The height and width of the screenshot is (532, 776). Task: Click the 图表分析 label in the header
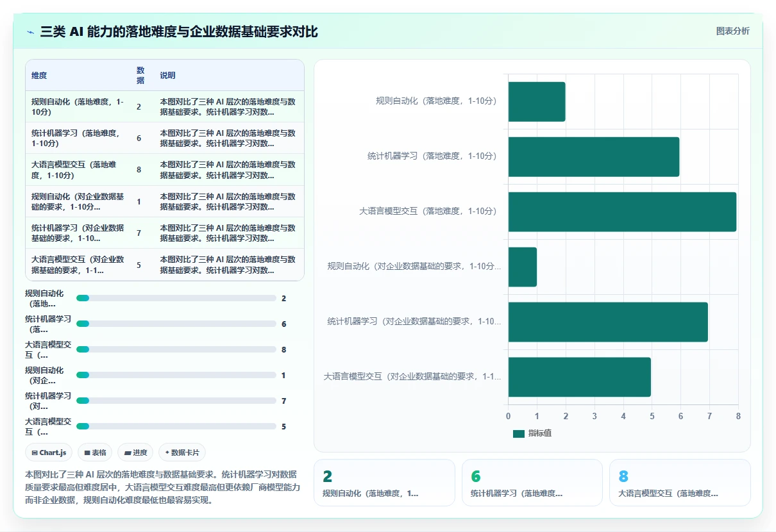point(732,31)
